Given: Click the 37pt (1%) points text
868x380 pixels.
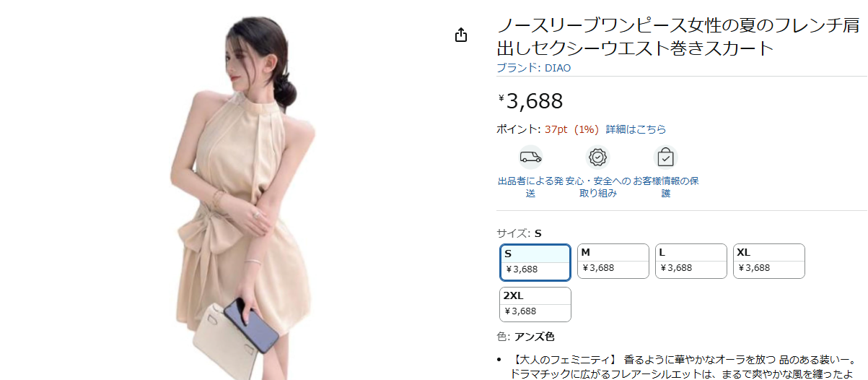Looking at the screenshot, I should pos(572,129).
